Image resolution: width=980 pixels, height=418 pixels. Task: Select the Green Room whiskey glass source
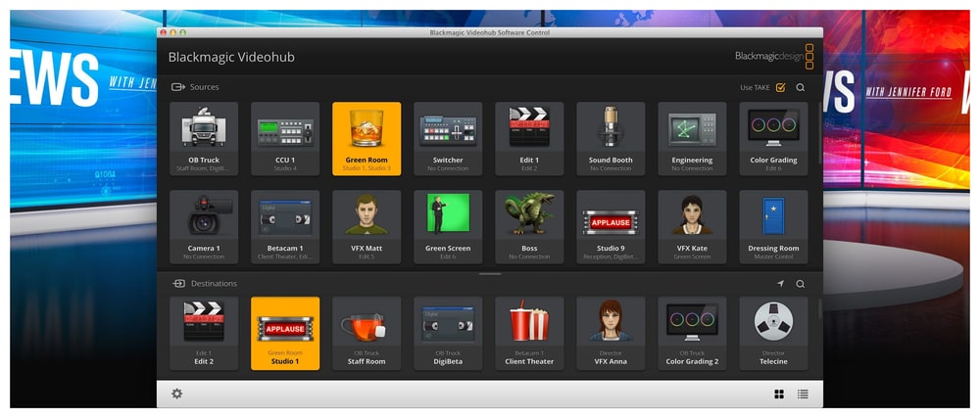(367, 138)
